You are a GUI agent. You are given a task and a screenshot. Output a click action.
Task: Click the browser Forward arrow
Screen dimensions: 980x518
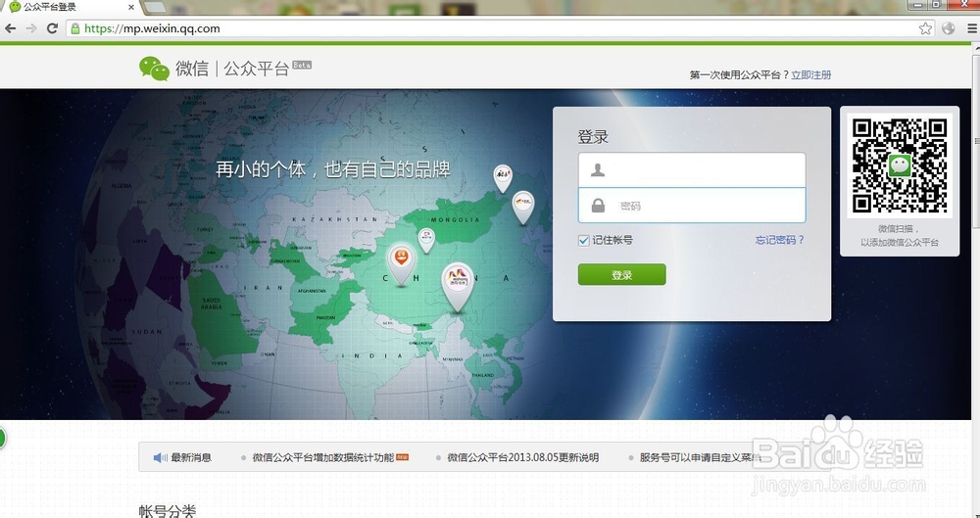(31, 28)
